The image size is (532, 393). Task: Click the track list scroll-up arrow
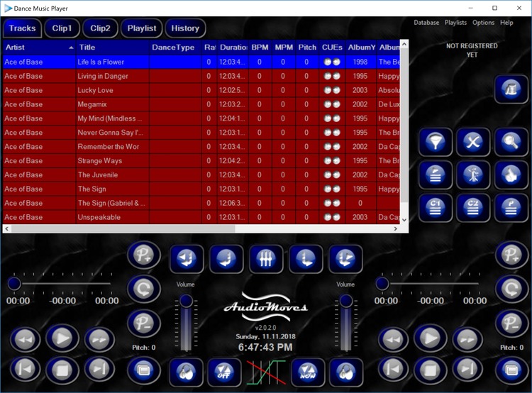click(404, 44)
